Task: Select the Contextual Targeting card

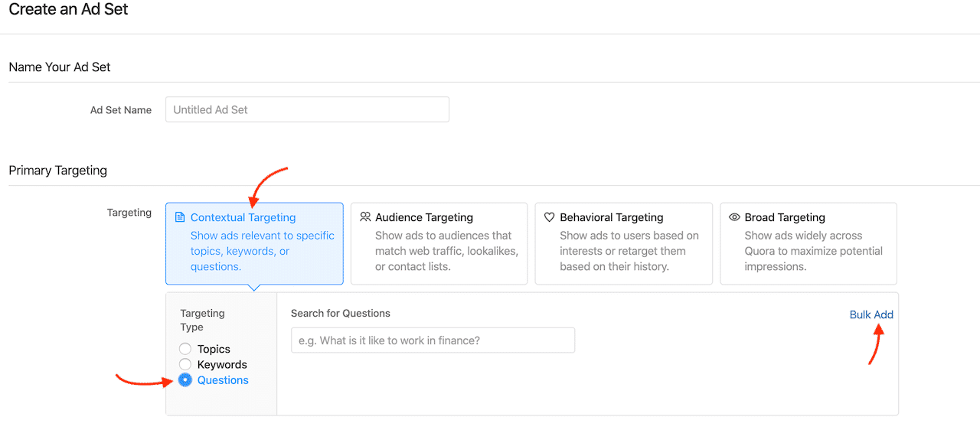Action: 254,243
